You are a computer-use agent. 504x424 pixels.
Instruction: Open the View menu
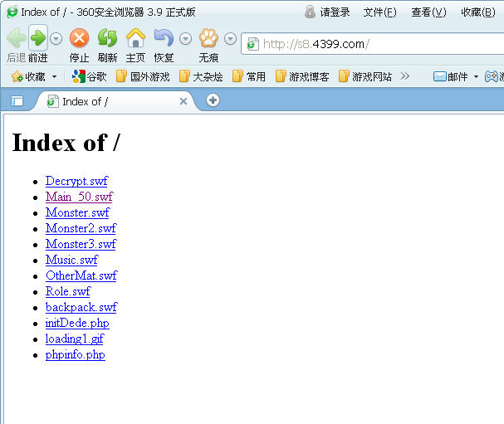pos(428,12)
